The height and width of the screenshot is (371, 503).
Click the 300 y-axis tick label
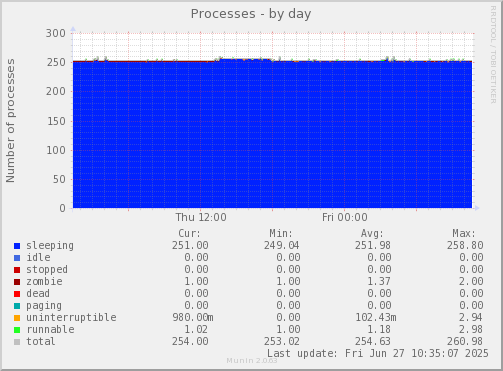(x=56, y=33)
